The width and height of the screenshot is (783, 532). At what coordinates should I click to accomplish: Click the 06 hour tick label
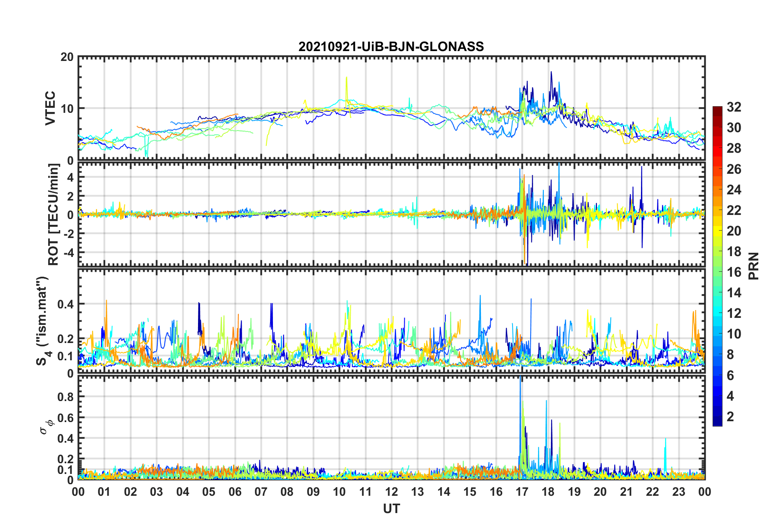(235, 492)
